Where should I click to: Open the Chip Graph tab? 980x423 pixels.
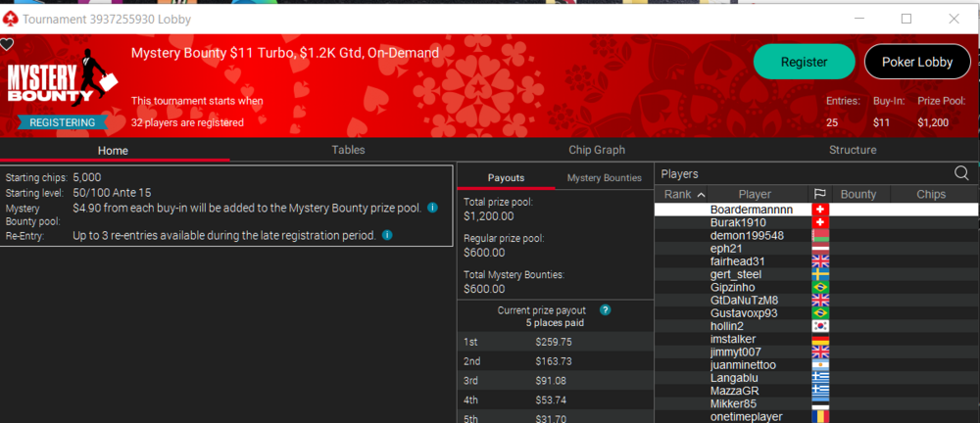[596, 150]
